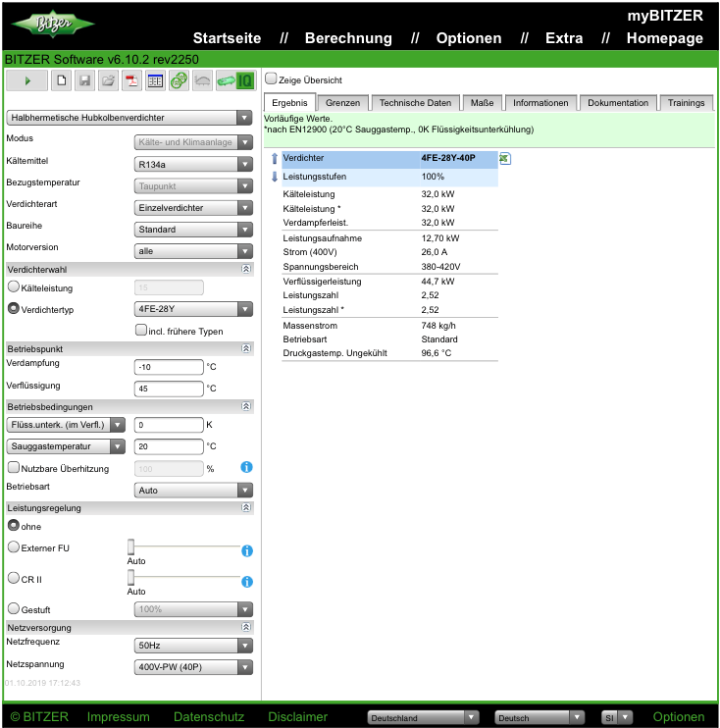Screen dimensions: 720x728
Task: Open the Kältemittel R134a dropdown
Action: [x=193, y=165]
